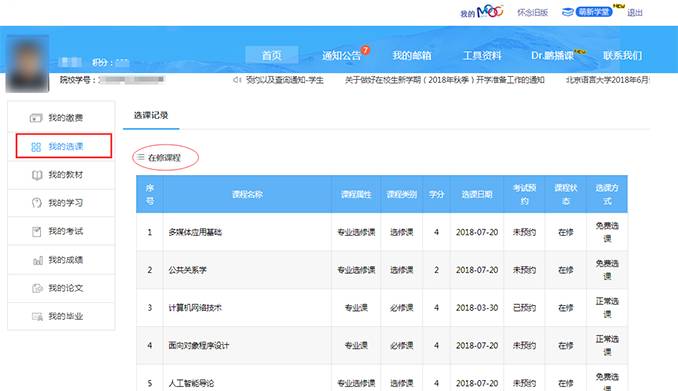
Task: Click the user profile photo thumbnail
Action: pyautogui.click(x=27, y=64)
